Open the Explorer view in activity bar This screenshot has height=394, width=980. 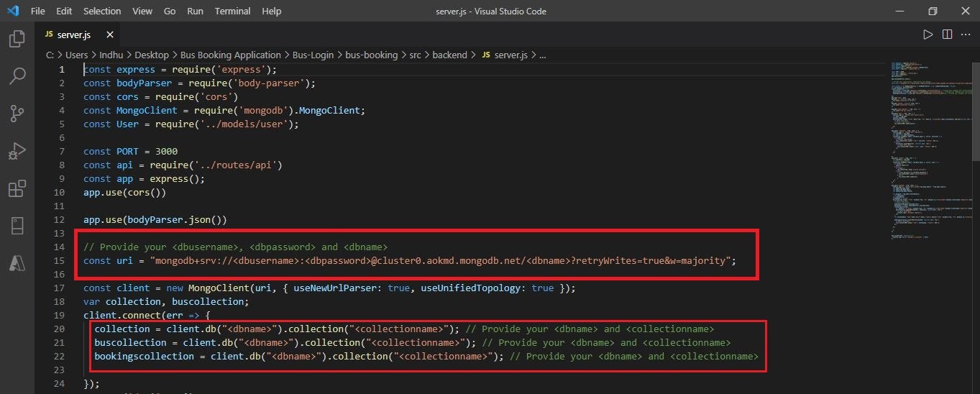point(17,38)
